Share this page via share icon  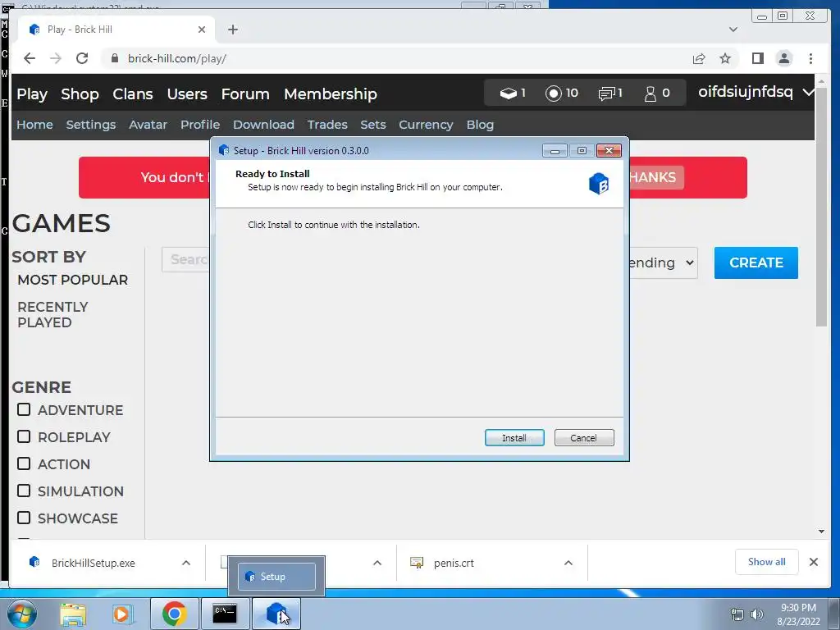(699, 58)
